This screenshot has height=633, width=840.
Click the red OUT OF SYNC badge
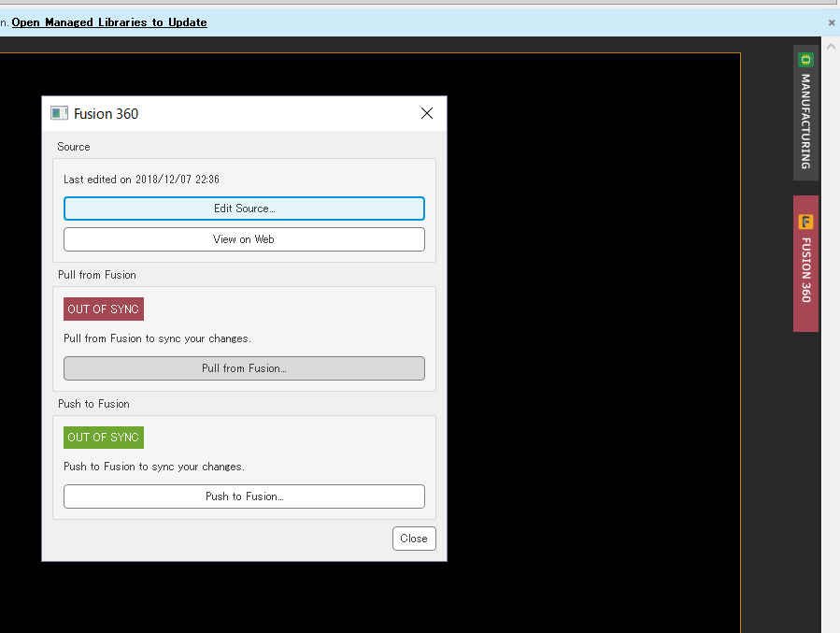point(104,309)
